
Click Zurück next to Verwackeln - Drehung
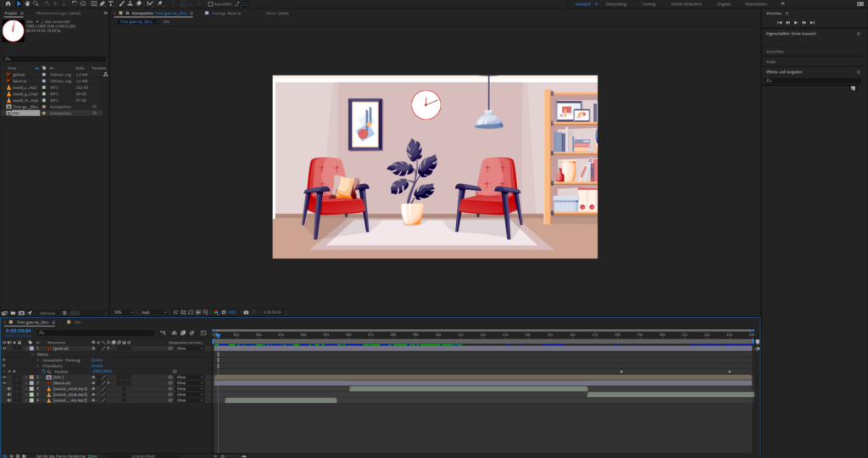(x=97, y=360)
